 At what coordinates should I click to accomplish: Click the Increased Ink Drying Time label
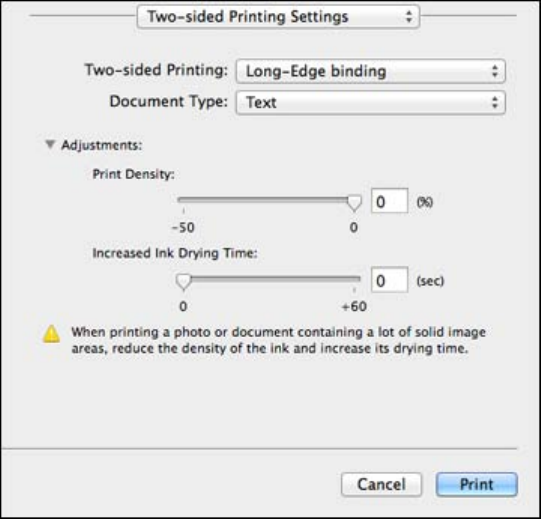coord(175,253)
